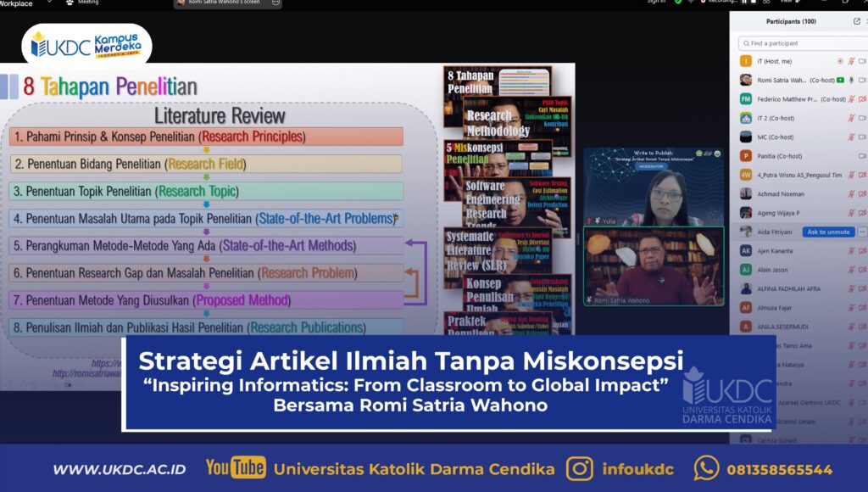
Task: Click the FM avatar of Federico Matthew
Action: click(746, 98)
